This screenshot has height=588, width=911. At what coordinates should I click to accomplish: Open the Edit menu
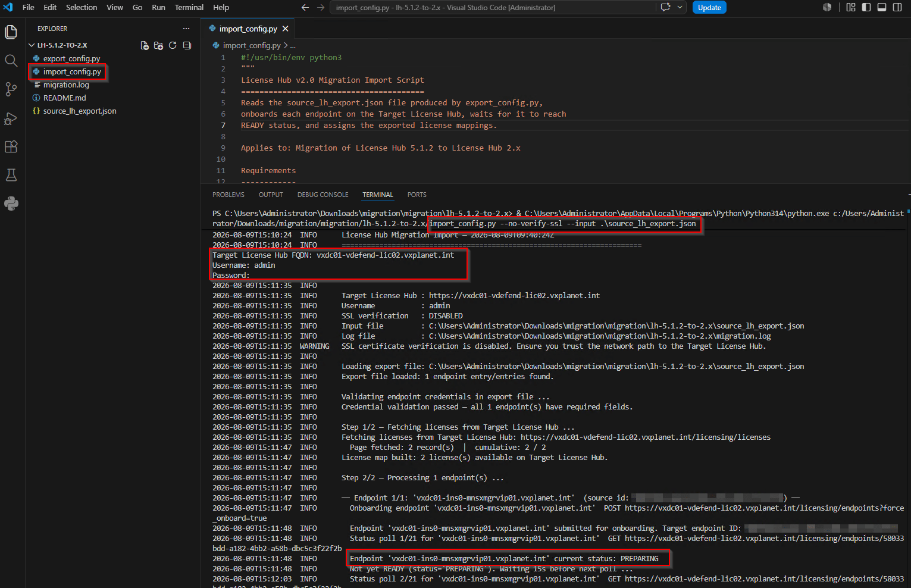[50, 8]
